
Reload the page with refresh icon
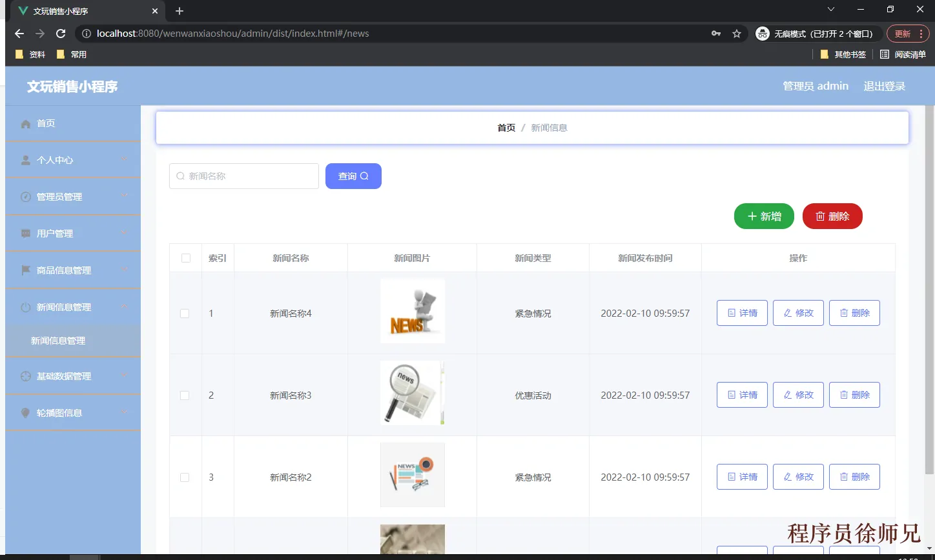coord(61,34)
